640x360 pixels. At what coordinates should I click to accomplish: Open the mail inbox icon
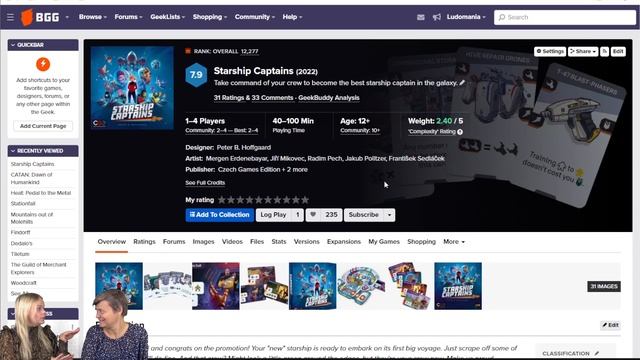pyautogui.click(x=420, y=17)
